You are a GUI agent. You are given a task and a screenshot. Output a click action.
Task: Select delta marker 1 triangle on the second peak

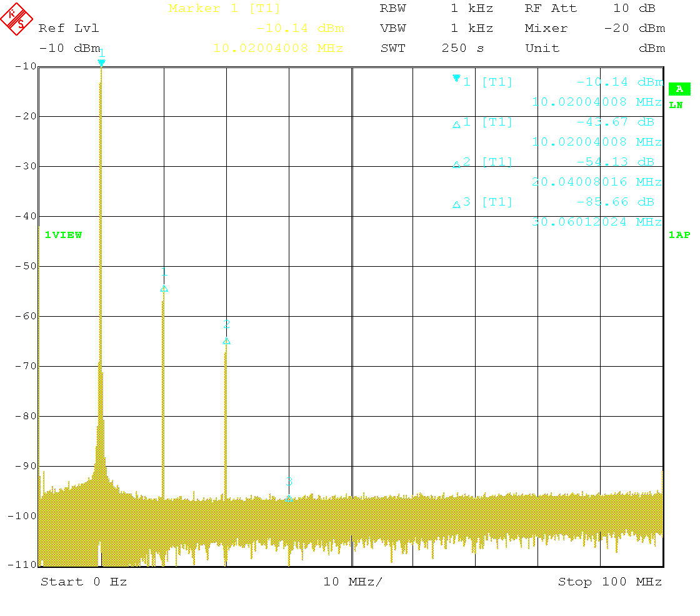(x=164, y=289)
